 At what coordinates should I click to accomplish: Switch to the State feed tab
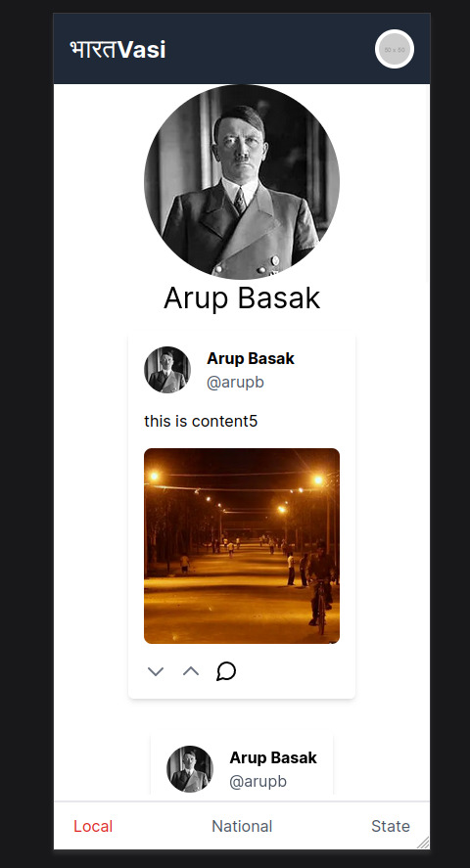(x=391, y=826)
